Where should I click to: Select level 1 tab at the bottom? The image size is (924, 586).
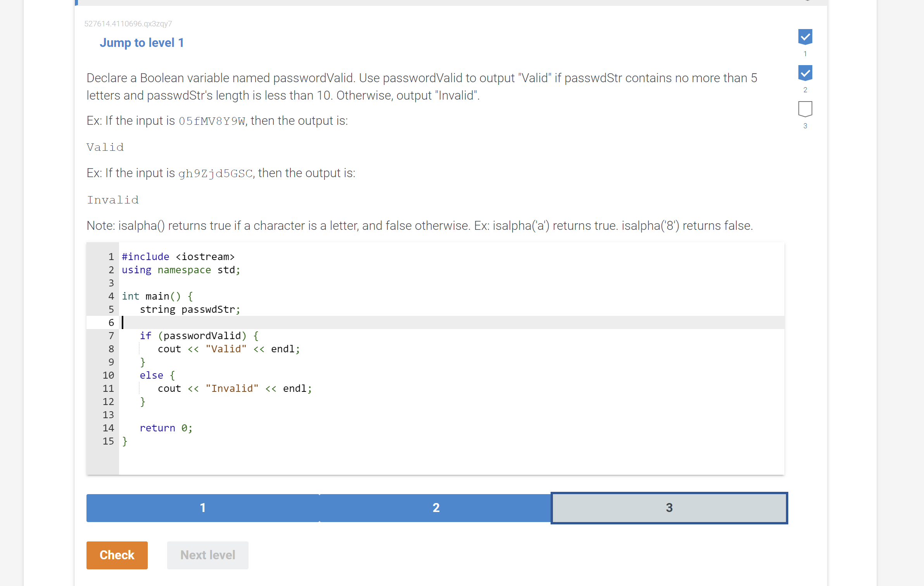click(202, 508)
